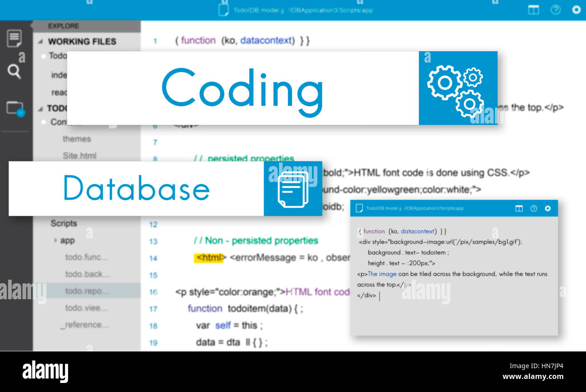Open help question mark in top bar

click(x=555, y=9)
